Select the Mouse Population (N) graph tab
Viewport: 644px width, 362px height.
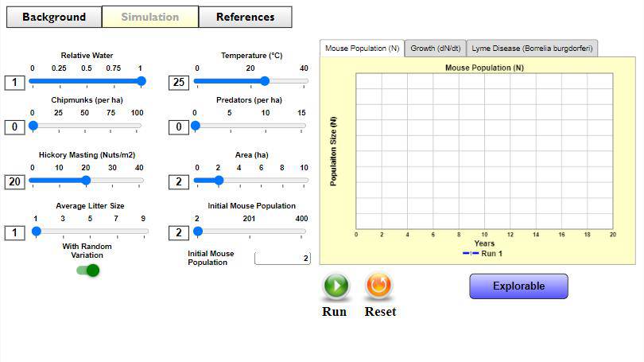(x=362, y=49)
